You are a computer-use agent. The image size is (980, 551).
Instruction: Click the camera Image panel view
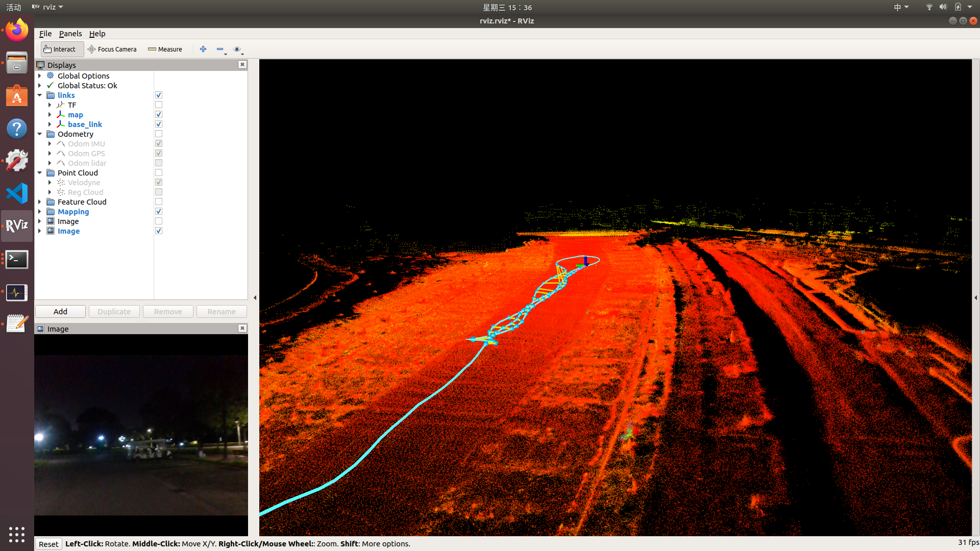(x=141, y=435)
